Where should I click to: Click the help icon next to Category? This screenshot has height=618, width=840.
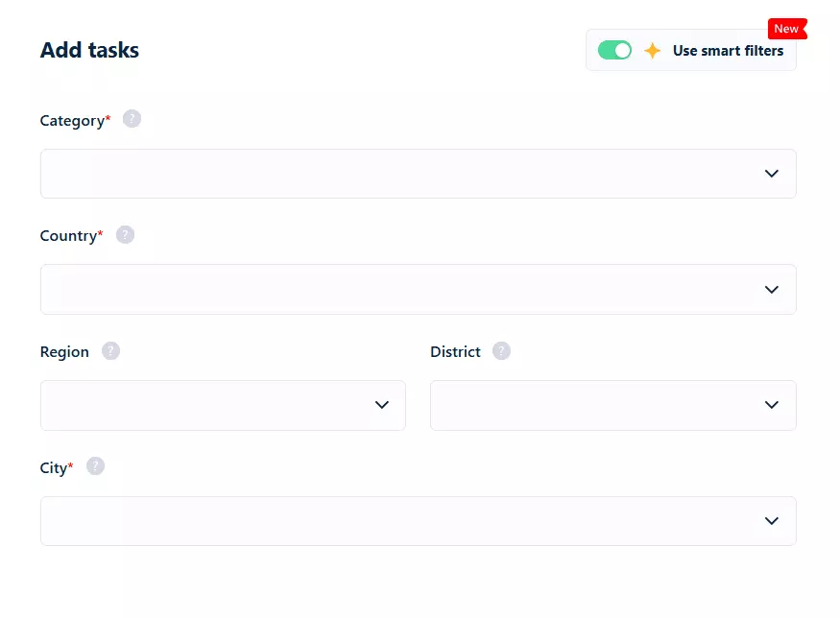tap(132, 119)
